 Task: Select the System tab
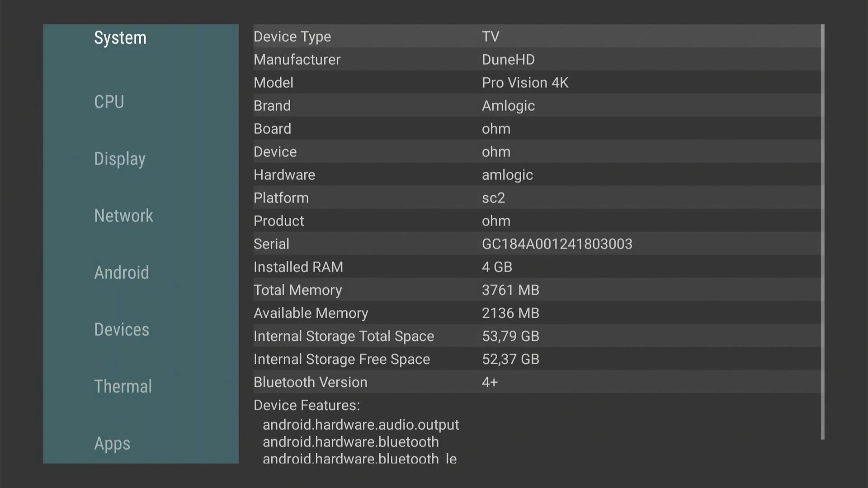pos(120,38)
